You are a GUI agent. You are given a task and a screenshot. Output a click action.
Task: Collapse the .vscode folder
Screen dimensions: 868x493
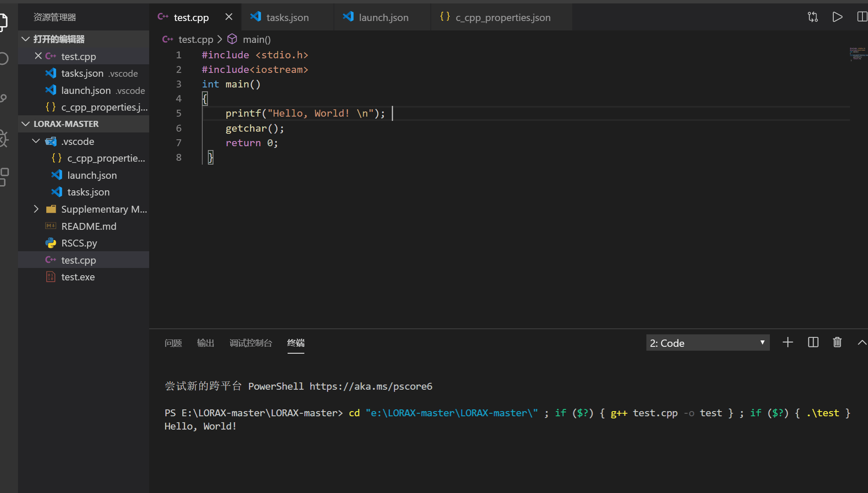pos(36,141)
